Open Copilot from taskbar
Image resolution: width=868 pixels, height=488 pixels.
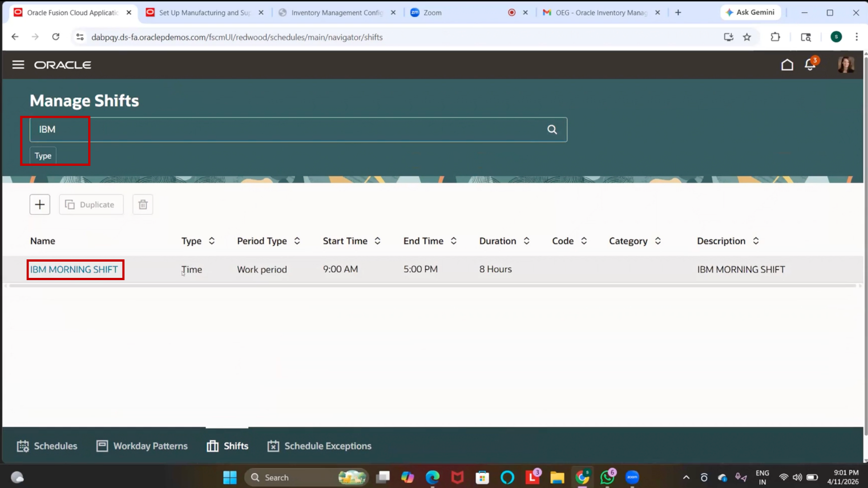click(407, 477)
